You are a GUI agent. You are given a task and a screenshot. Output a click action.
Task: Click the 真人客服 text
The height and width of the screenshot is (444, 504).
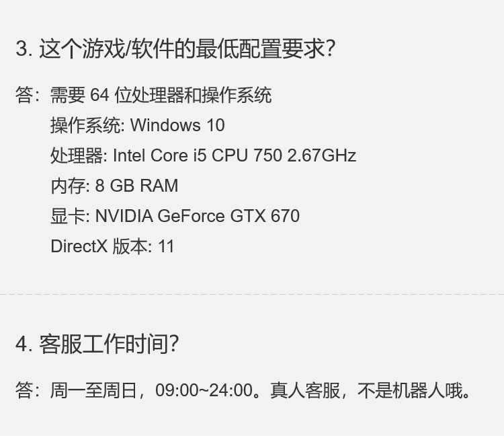[x=305, y=390]
